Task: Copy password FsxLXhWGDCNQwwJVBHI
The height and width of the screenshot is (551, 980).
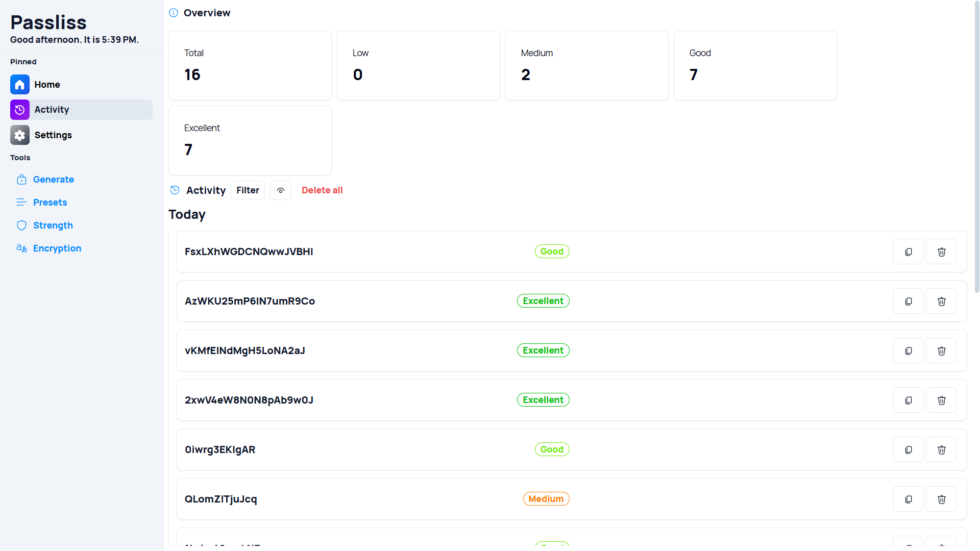Action: coord(908,252)
